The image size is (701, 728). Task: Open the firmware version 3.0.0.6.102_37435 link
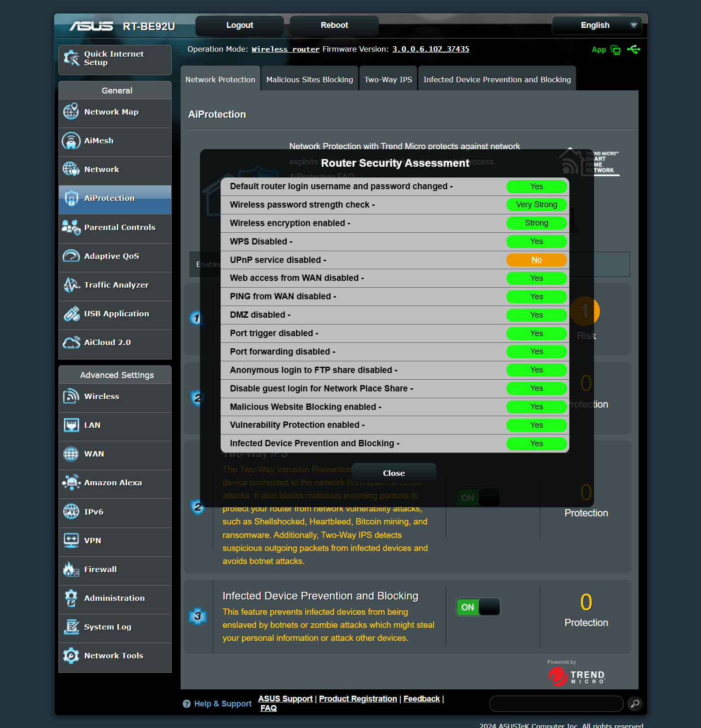tap(431, 49)
